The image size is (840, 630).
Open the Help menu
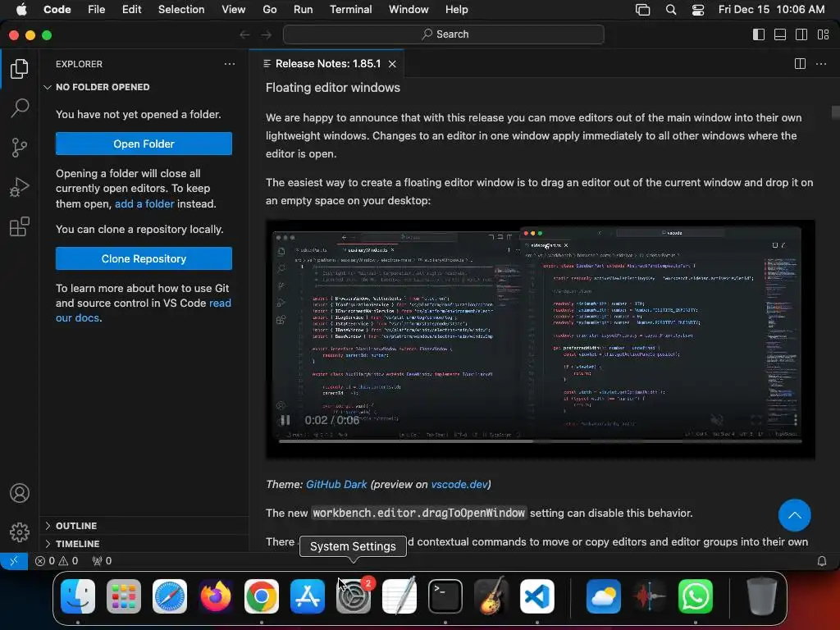coord(456,9)
